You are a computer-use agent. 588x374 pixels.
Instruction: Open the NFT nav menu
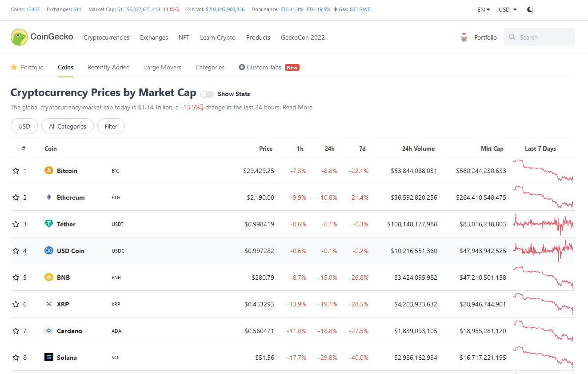(184, 37)
